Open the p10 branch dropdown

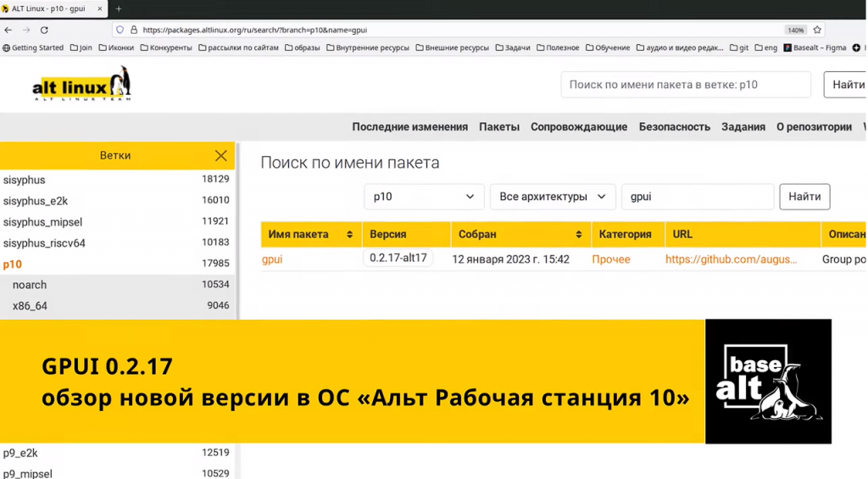[x=424, y=197]
